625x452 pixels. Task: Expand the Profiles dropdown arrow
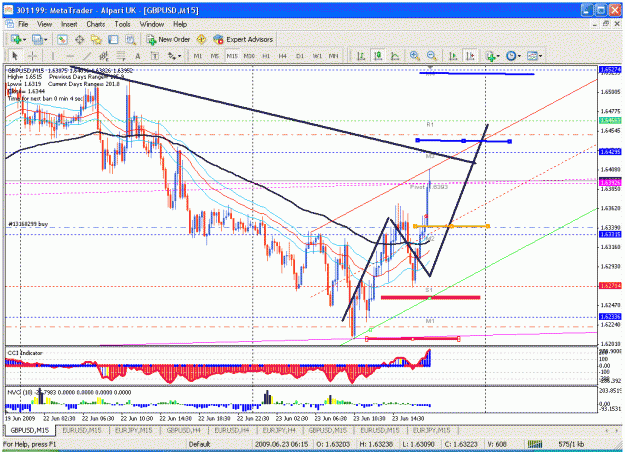tap(46, 40)
